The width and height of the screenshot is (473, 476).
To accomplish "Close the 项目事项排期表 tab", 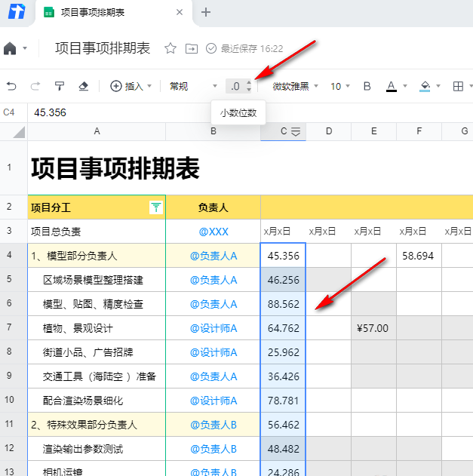I will pos(178,13).
